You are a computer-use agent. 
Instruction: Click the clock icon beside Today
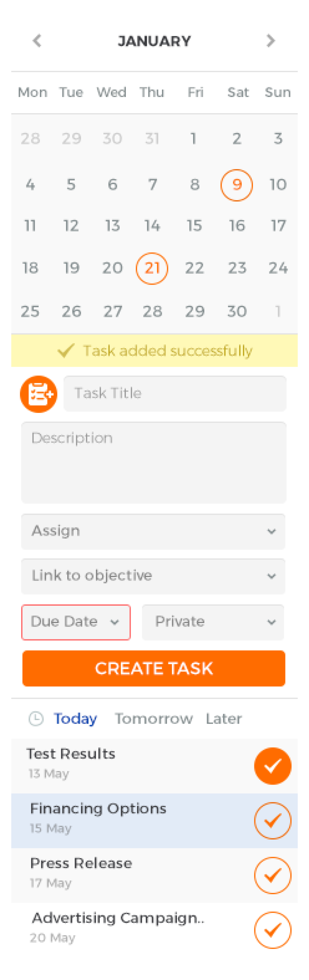coord(36,719)
